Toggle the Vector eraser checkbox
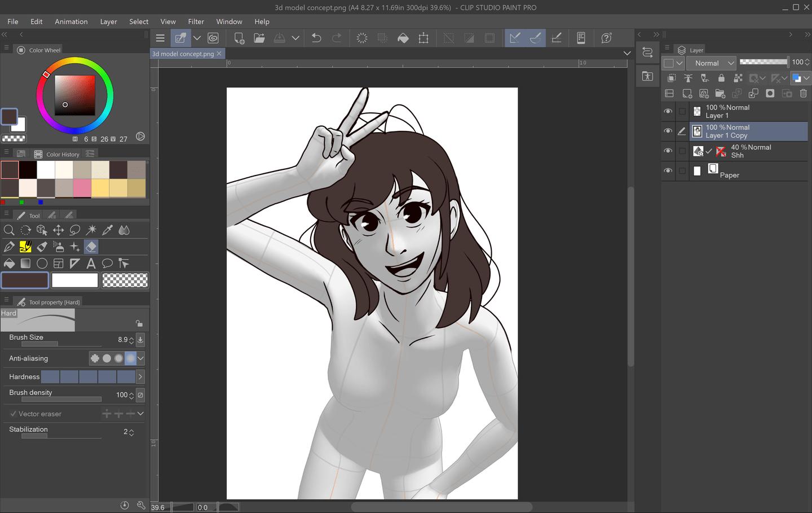The height and width of the screenshot is (513, 812). 12,413
